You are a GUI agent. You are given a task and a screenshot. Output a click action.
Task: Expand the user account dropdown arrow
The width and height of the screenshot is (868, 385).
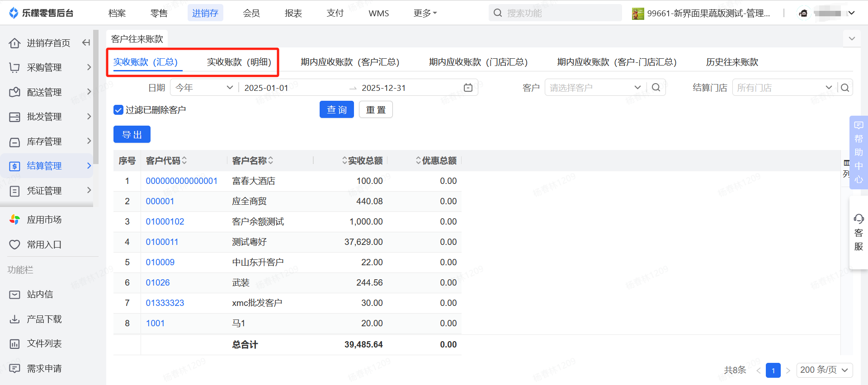(851, 13)
